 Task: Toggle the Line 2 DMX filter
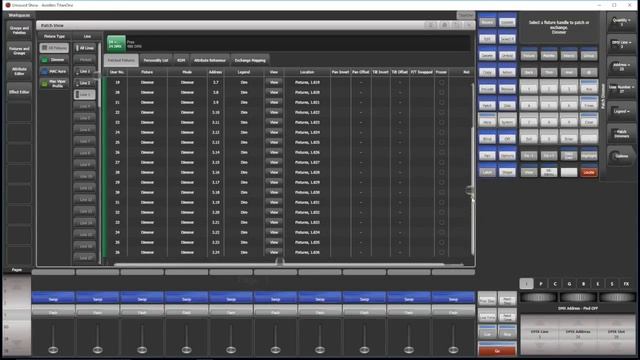pyautogui.click(x=85, y=83)
